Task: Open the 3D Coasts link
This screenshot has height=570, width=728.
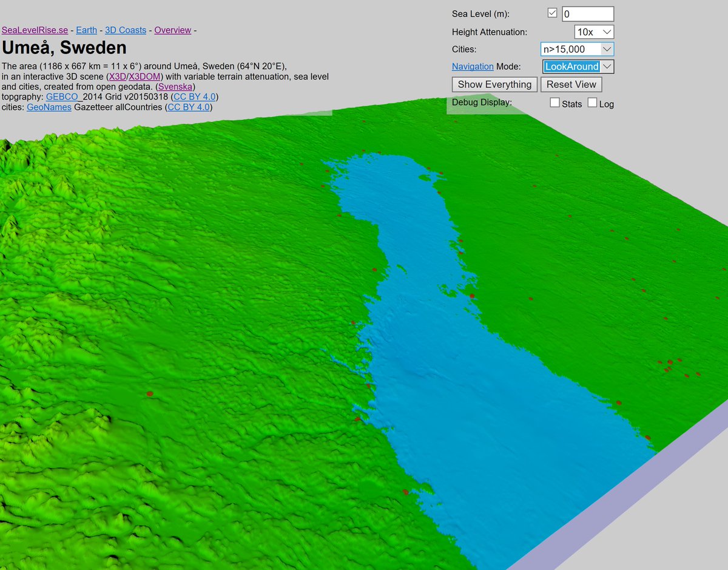Action: point(126,30)
